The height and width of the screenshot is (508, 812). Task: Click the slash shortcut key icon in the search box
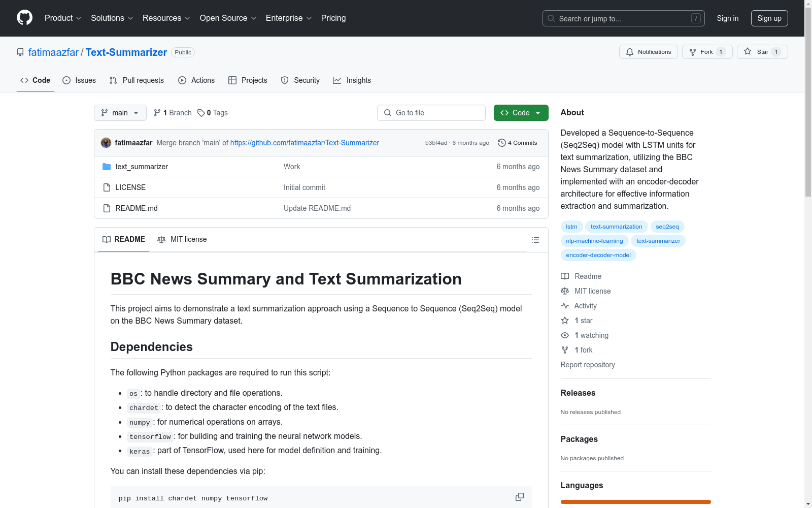pyautogui.click(x=696, y=18)
